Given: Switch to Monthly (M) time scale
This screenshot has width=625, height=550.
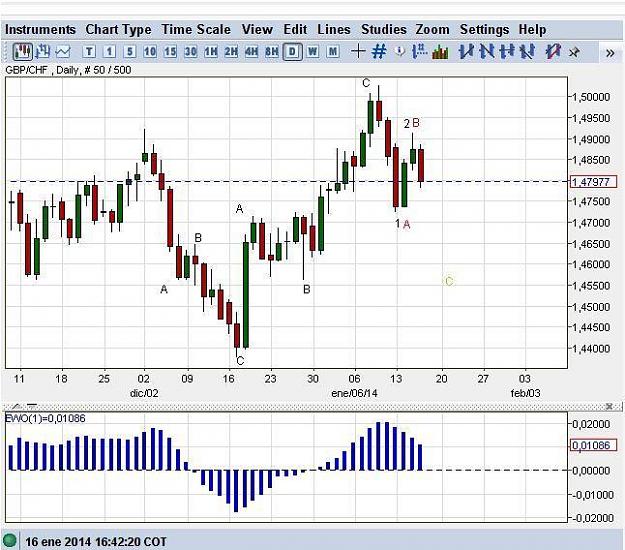Looking at the screenshot, I should pyautogui.click(x=333, y=52).
